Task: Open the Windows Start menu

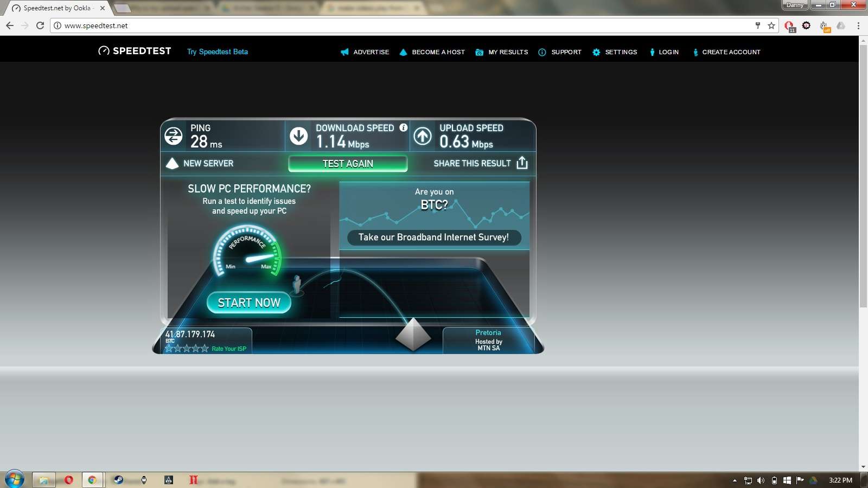Action: click(14, 480)
